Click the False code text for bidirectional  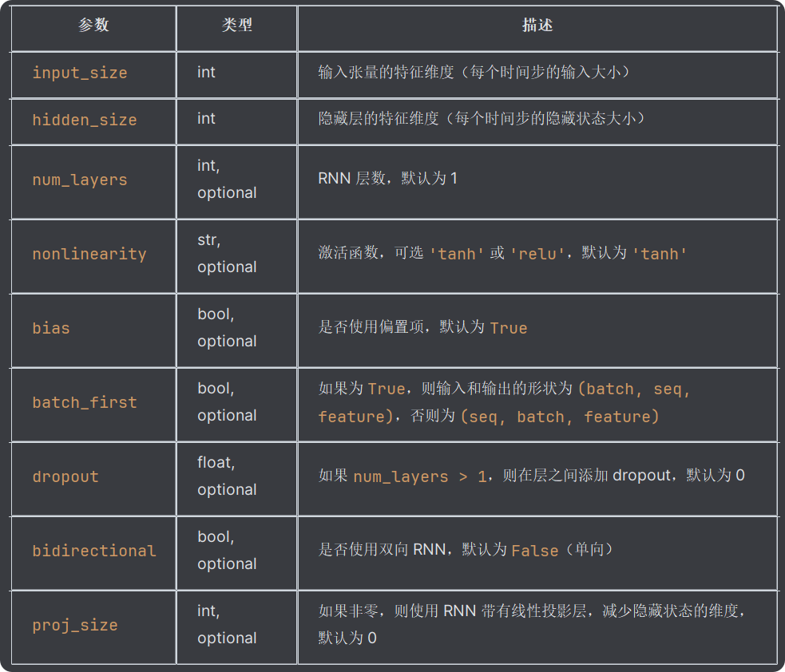[x=534, y=551]
